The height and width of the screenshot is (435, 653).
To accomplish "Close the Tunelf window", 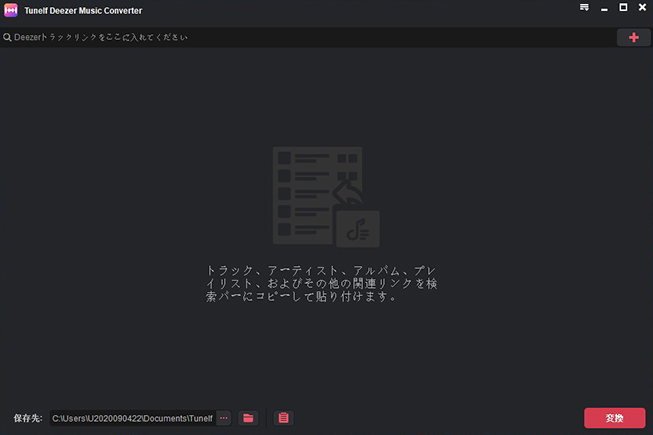I will [x=642, y=7].
